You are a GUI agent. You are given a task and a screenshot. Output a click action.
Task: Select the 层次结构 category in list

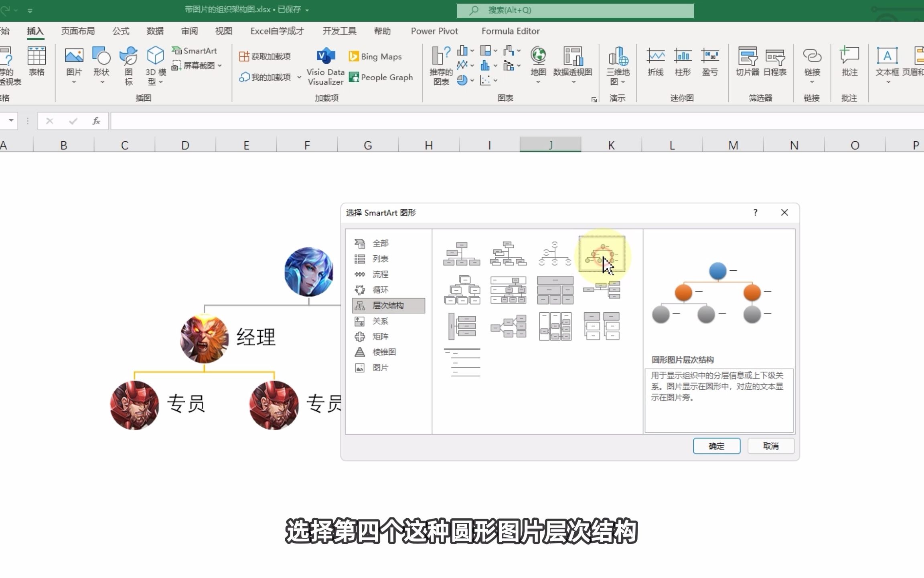(x=388, y=305)
